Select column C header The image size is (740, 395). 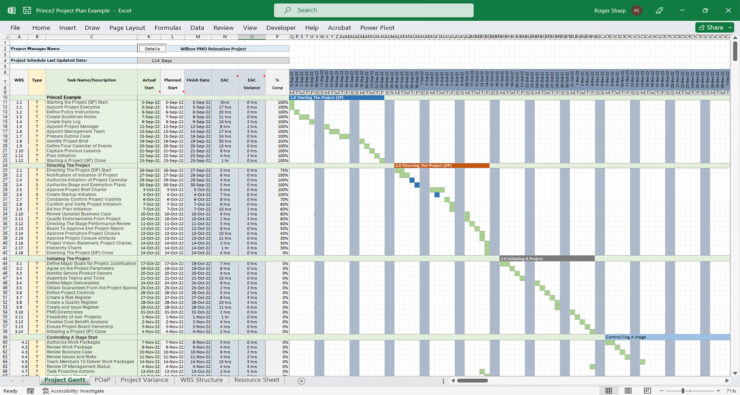click(x=91, y=37)
